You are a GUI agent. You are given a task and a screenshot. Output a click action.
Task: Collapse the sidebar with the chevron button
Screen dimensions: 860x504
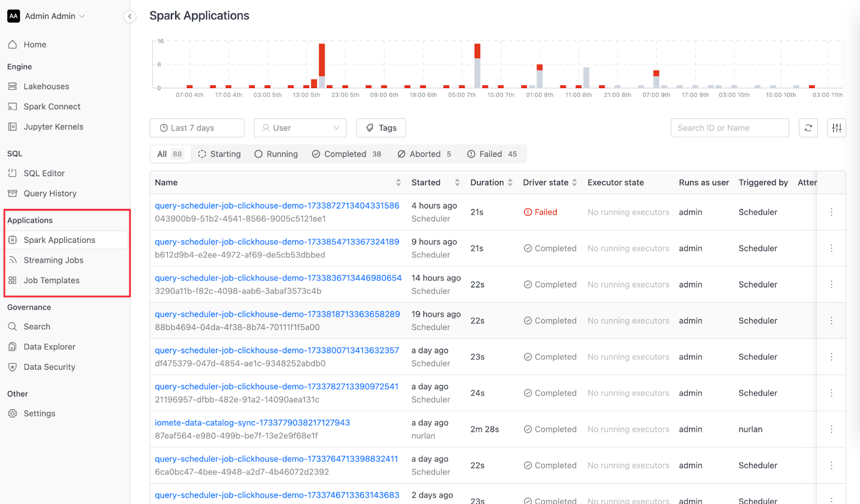click(130, 17)
